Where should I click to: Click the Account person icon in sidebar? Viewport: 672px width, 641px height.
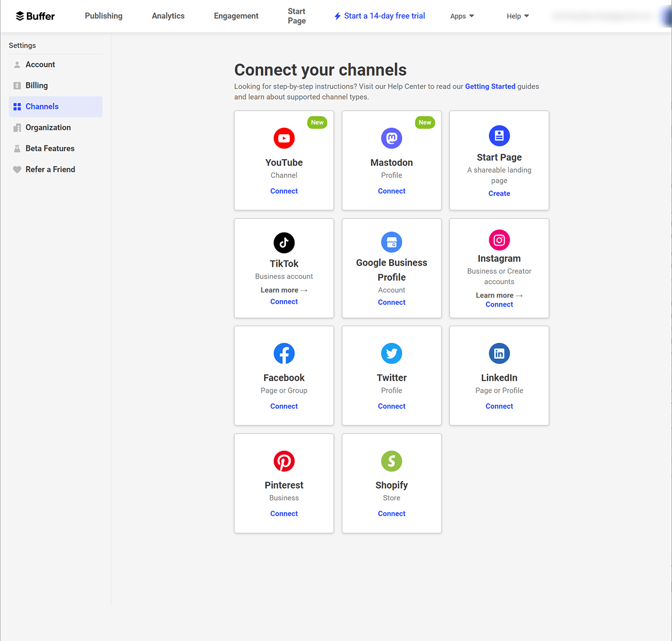click(17, 65)
